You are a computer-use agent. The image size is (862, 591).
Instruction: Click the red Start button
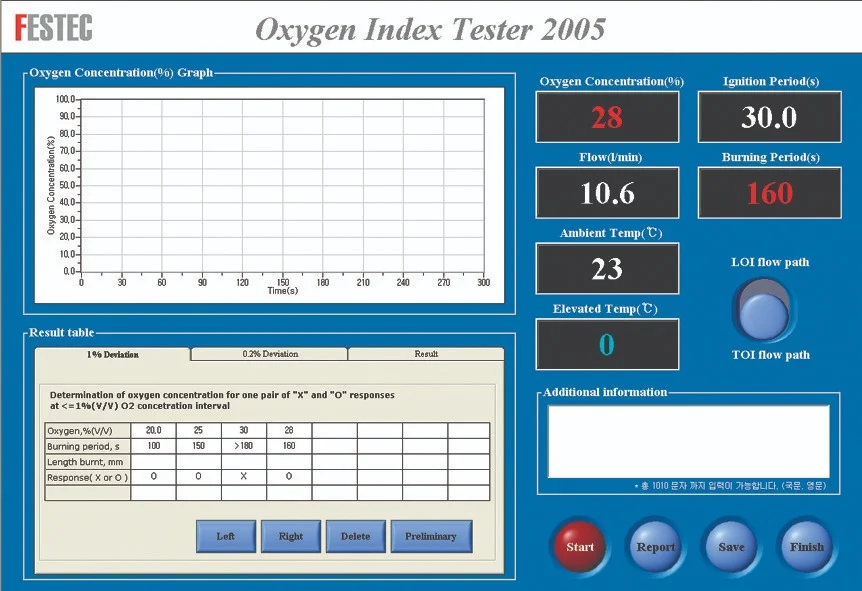[579, 546]
